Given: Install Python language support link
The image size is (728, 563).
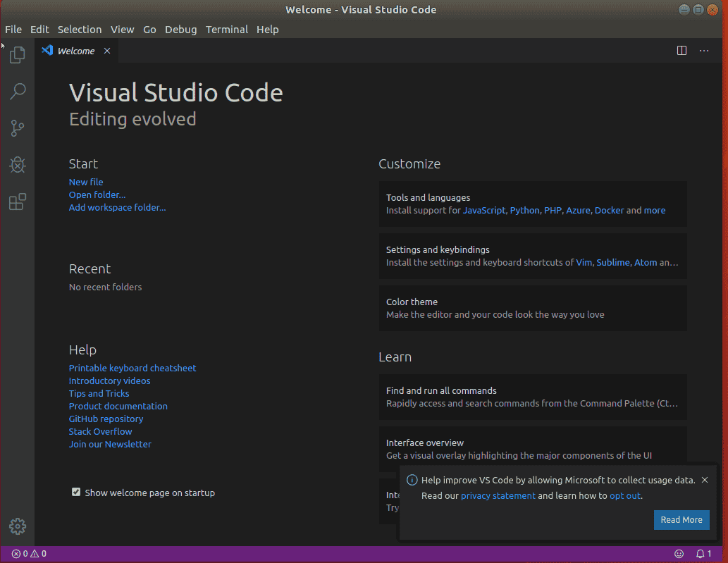Looking at the screenshot, I should click(524, 210).
